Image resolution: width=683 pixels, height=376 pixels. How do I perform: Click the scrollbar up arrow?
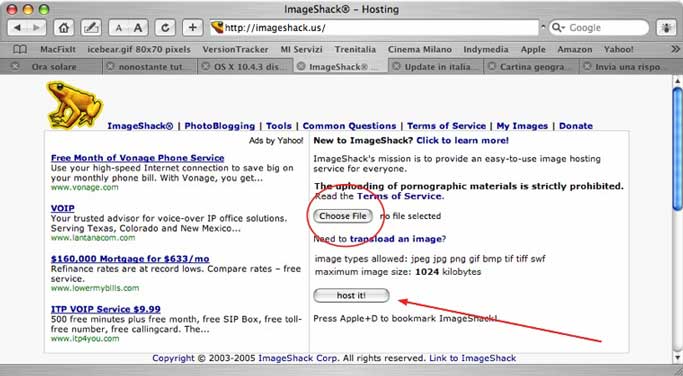677,81
